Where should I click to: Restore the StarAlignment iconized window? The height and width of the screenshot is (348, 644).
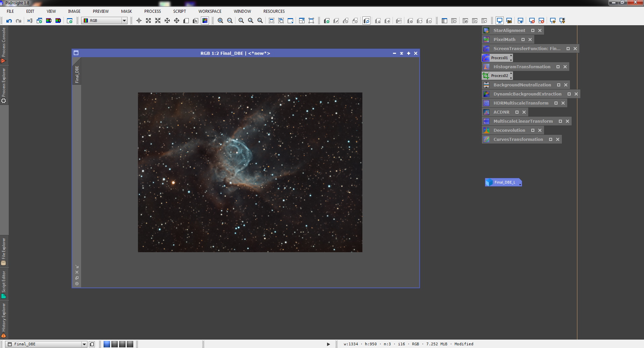pyautogui.click(x=533, y=30)
